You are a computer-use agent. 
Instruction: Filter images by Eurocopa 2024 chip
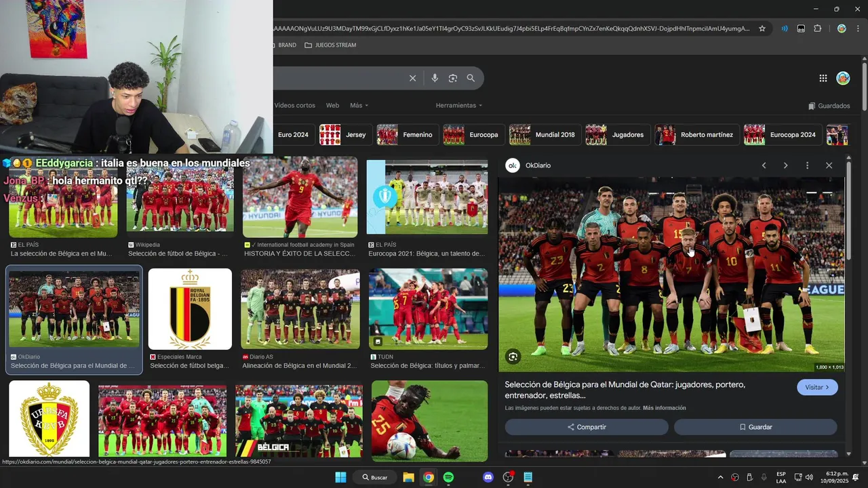783,135
